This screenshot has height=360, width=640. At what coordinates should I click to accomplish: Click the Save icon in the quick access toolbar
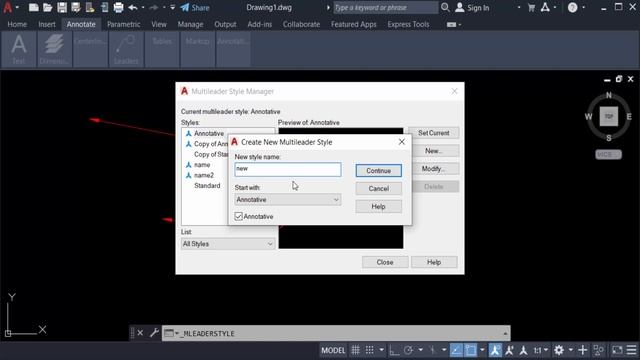pyautogui.click(x=62, y=7)
